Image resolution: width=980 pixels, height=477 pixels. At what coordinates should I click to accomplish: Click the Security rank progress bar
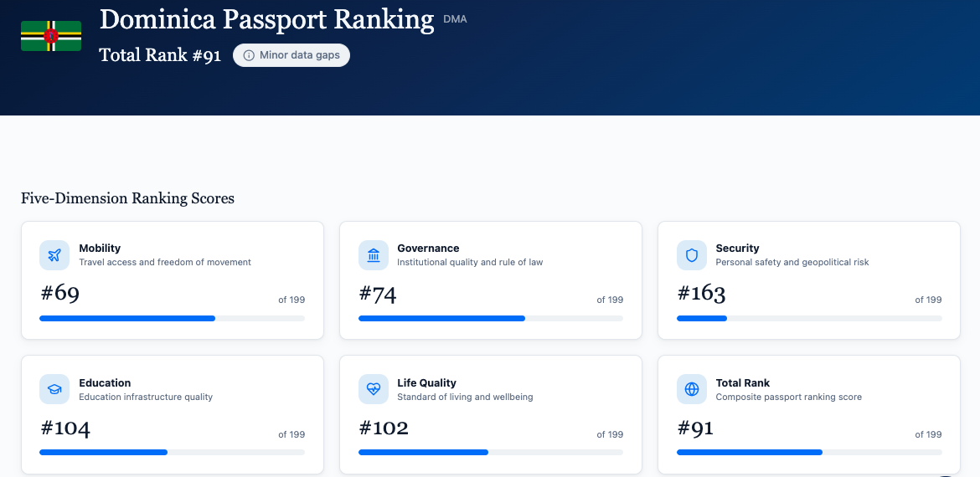click(808, 318)
